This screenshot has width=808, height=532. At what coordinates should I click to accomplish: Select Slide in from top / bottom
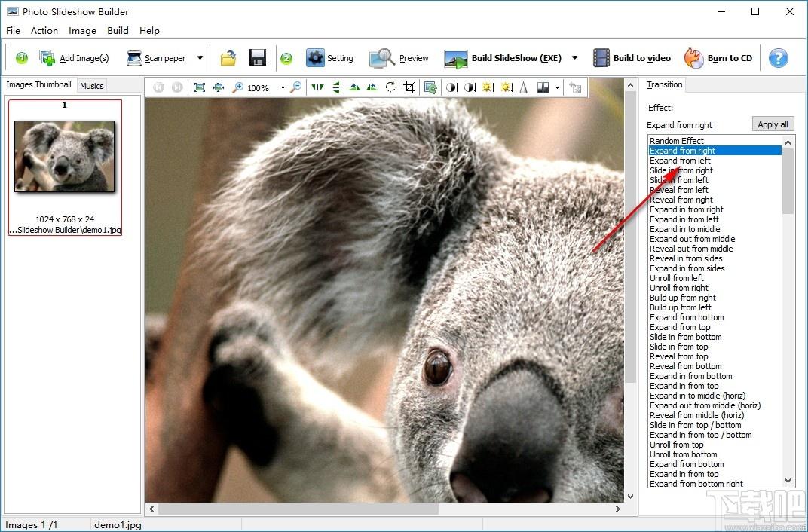coord(715,424)
